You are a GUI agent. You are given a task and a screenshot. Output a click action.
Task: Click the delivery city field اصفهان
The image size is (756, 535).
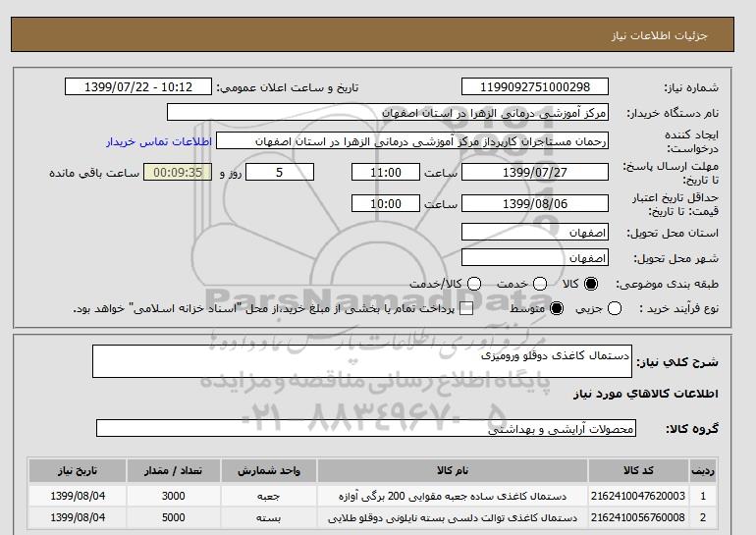[x=535, y=257]
